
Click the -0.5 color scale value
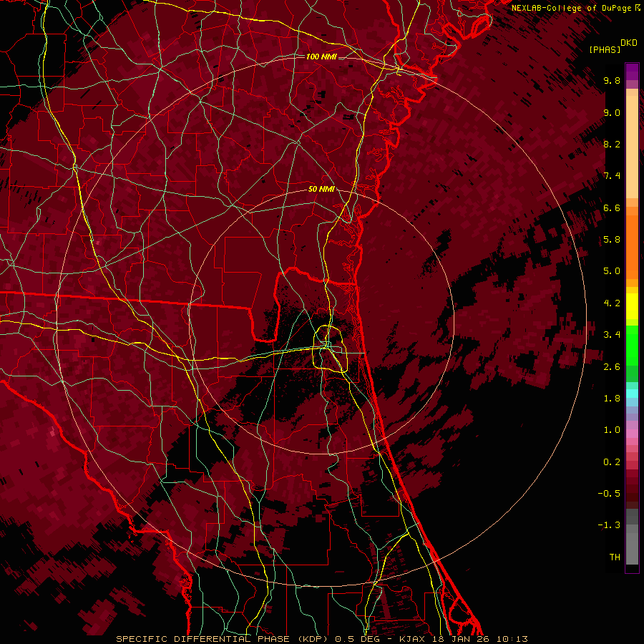(609, 494)
